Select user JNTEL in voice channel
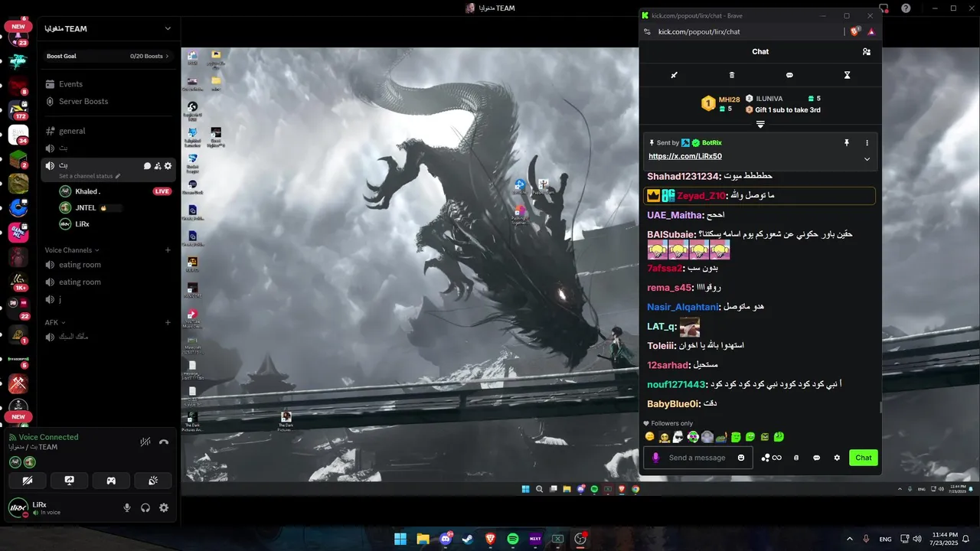The height and width of the screenshot is (551, 980). [x=114, y=207]
